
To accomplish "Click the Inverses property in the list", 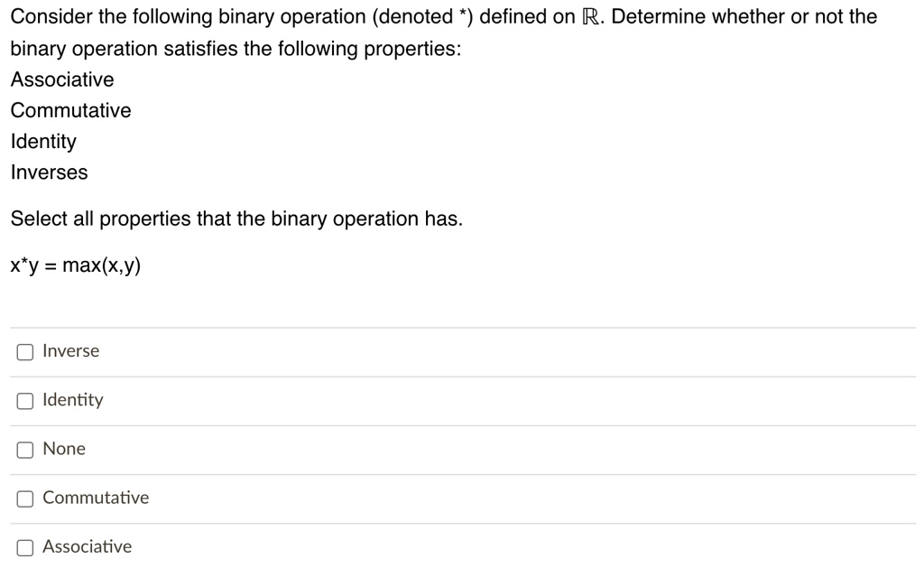I will point(49,172).
